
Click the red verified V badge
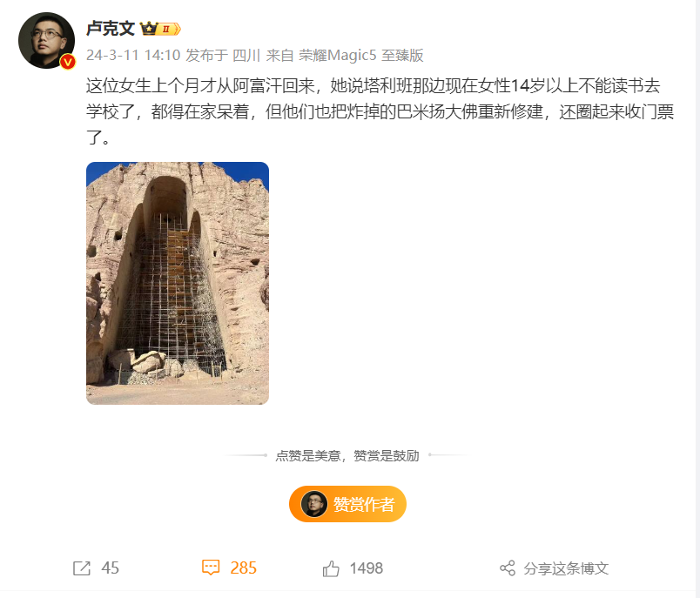(x=68, y=62)
